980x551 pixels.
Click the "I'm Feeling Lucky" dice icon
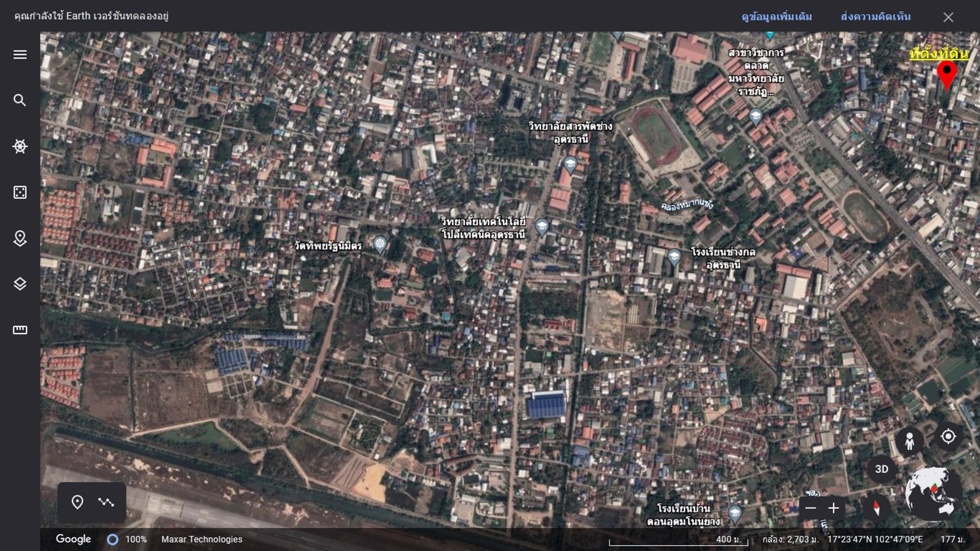point(19,192)
